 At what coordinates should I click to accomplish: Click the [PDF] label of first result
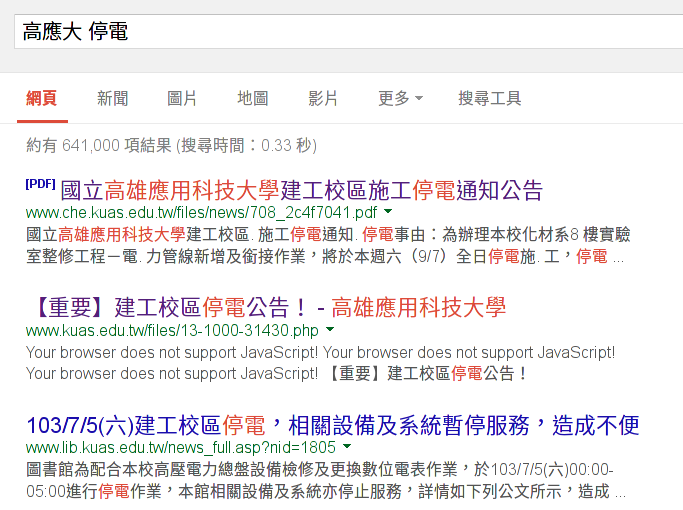[x=41, y=184]
